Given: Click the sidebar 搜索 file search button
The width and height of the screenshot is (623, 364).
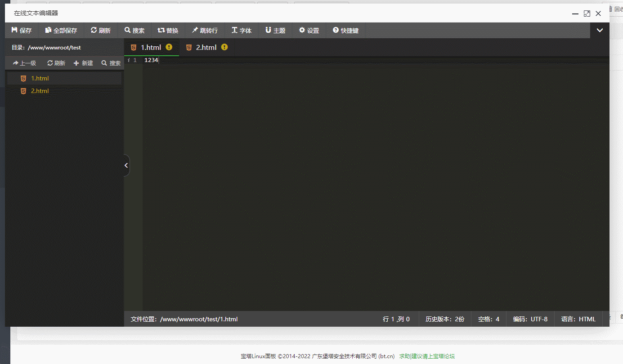Looking at the screenshot, I should point(111,63).
